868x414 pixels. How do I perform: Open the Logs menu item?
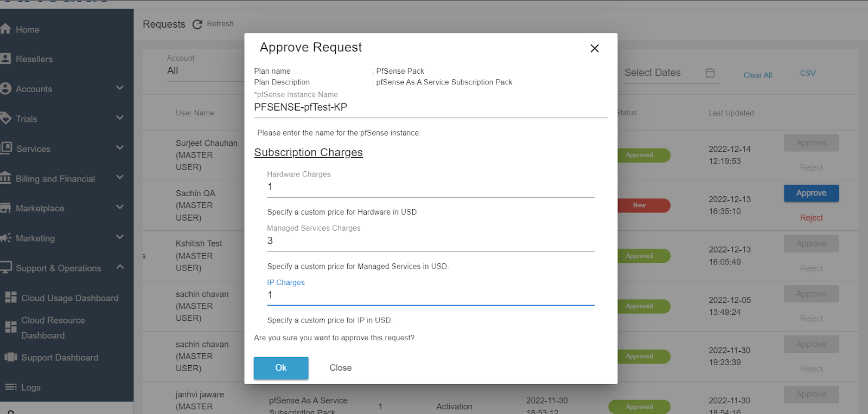tap(31, 387)
